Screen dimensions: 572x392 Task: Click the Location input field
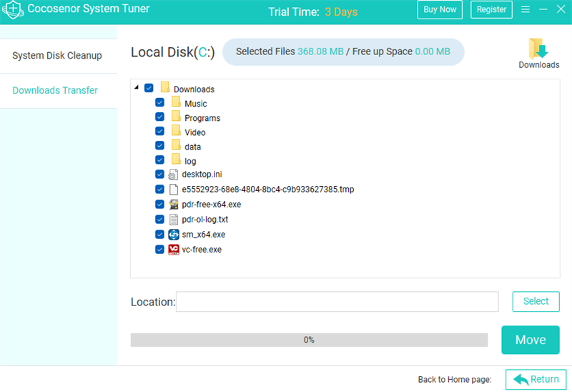337,301
